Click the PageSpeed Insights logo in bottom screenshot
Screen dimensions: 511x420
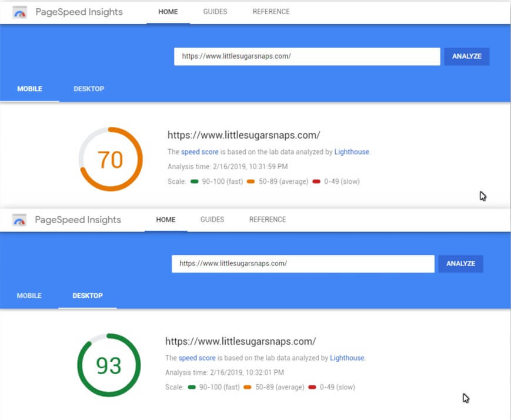tap(19, 220)
